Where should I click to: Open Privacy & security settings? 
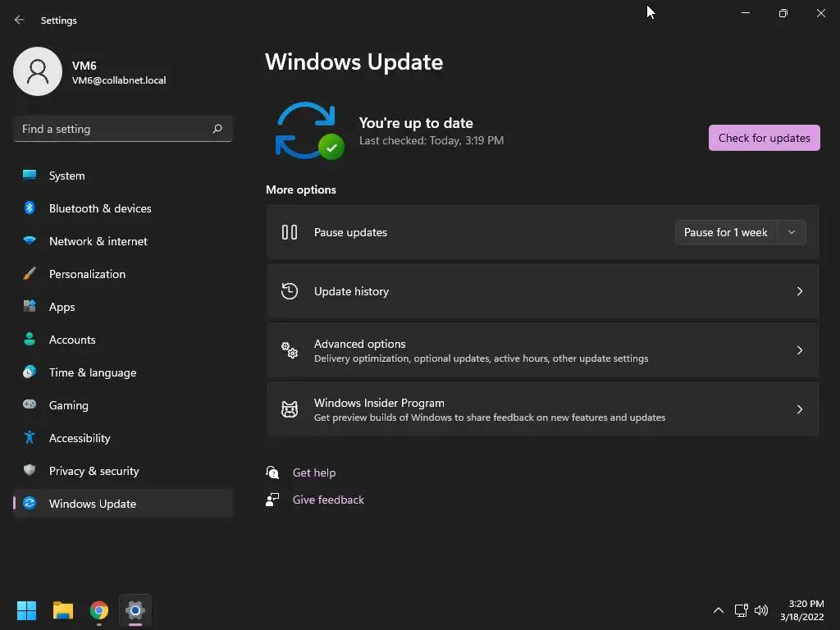coord(123,470)
